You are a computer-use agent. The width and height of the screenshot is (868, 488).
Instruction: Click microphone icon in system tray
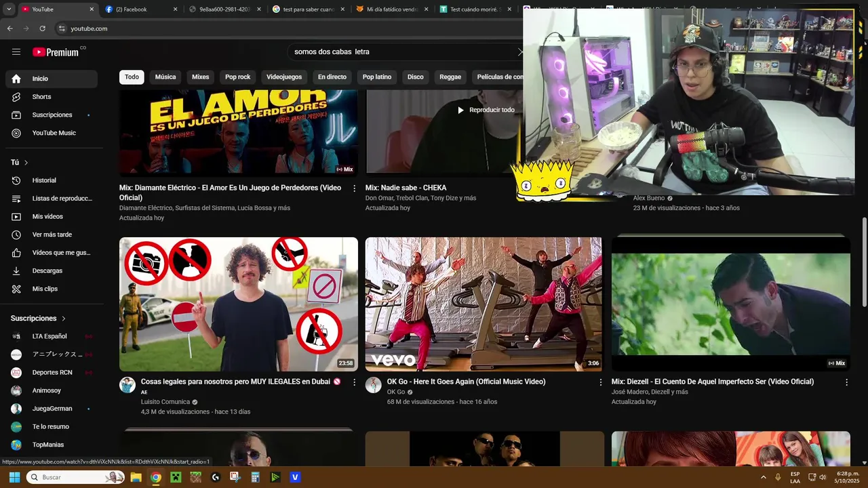coord(778,477)
